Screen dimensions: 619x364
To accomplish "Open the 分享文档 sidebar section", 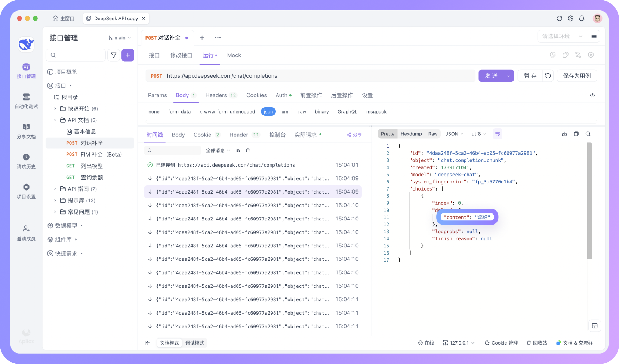I will point(26,131).
